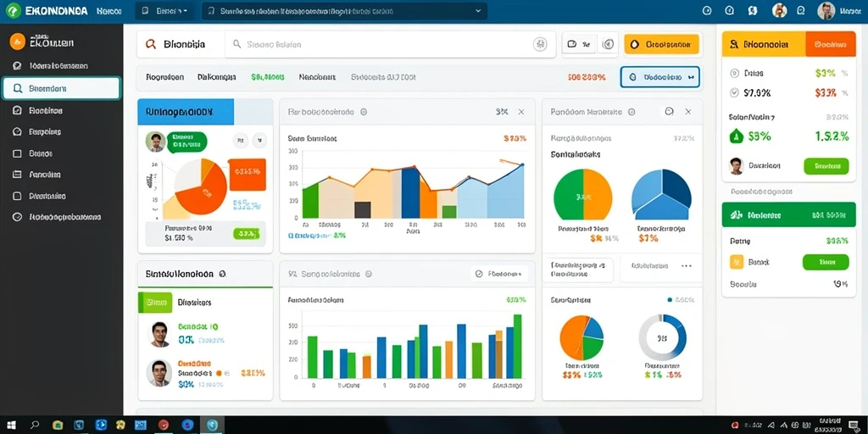
Task: Open the taskbar search magnifier icon
Action: coord(35,426)
